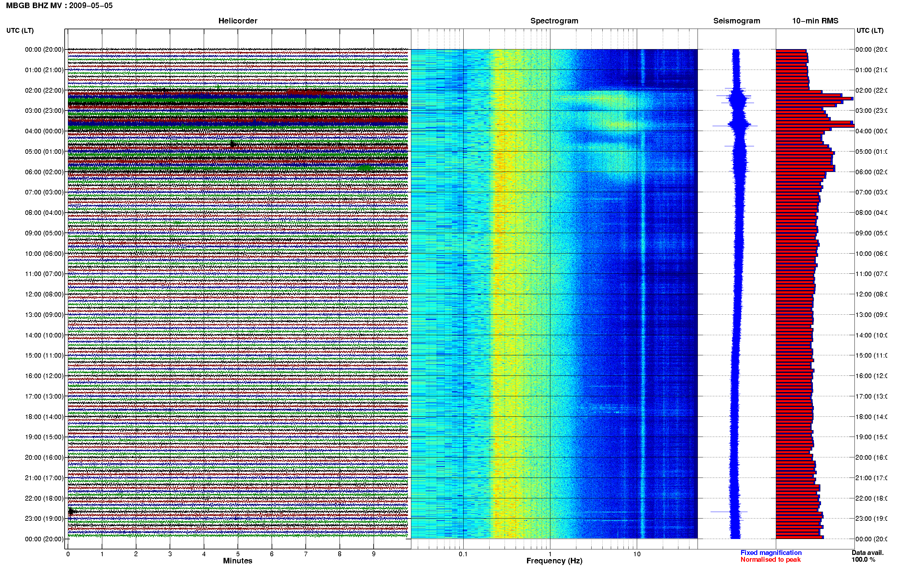Click the 06:00 (02:00) left time label

tap(44, 172)
